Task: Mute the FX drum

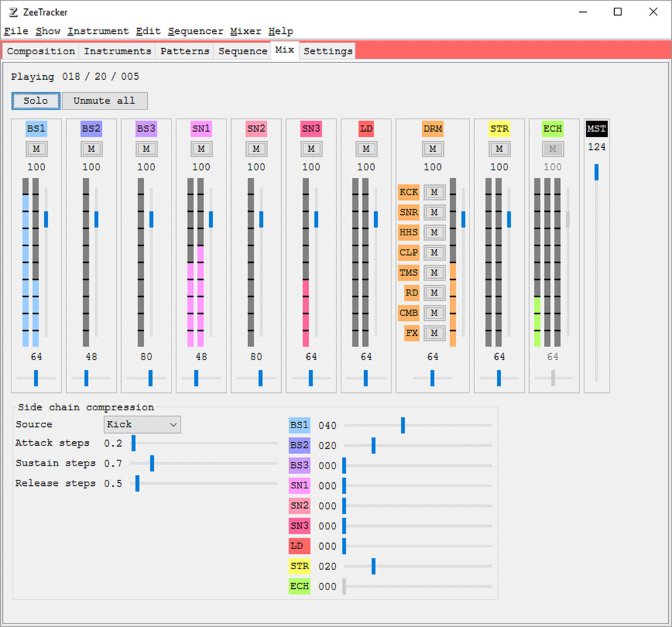Action: pyautogui.click(x=434, y=333)
